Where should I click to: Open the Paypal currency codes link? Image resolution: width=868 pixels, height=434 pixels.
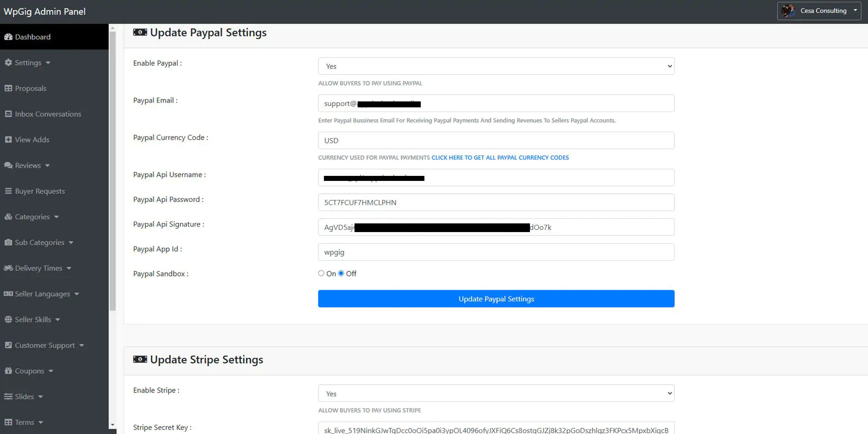click(x=500, y=158)
